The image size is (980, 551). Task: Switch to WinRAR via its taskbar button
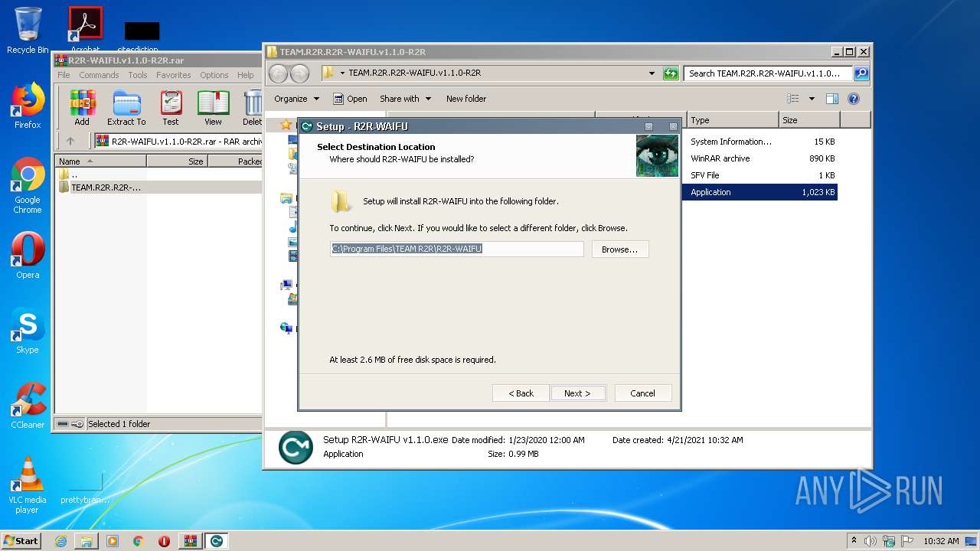190,541
